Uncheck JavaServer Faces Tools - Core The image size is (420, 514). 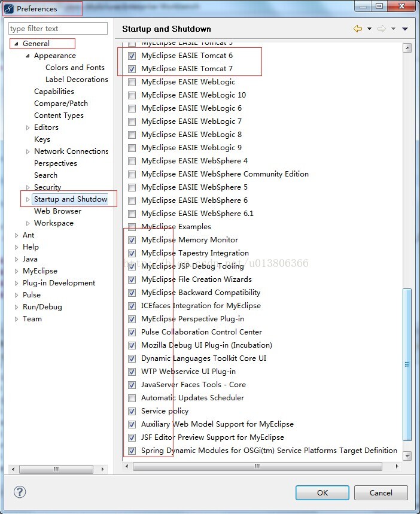(x=132, y=385)
